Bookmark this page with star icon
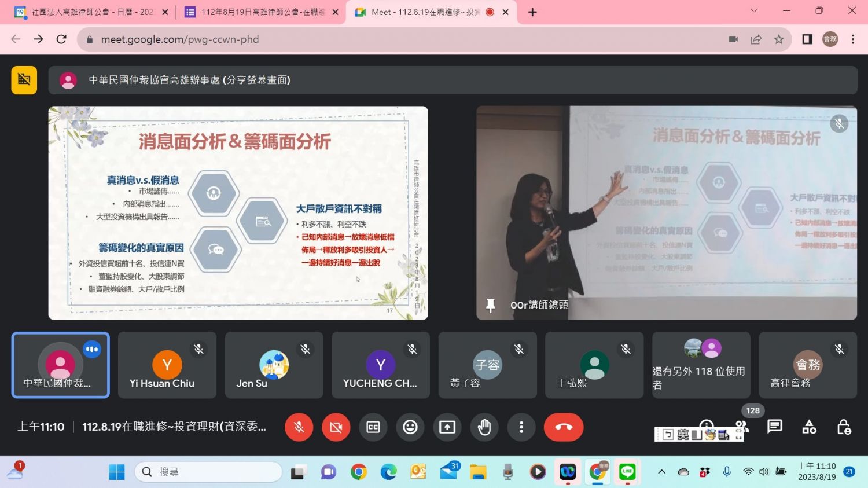The height and width of the screenshot is (488, 868). (x=779, y=39)
